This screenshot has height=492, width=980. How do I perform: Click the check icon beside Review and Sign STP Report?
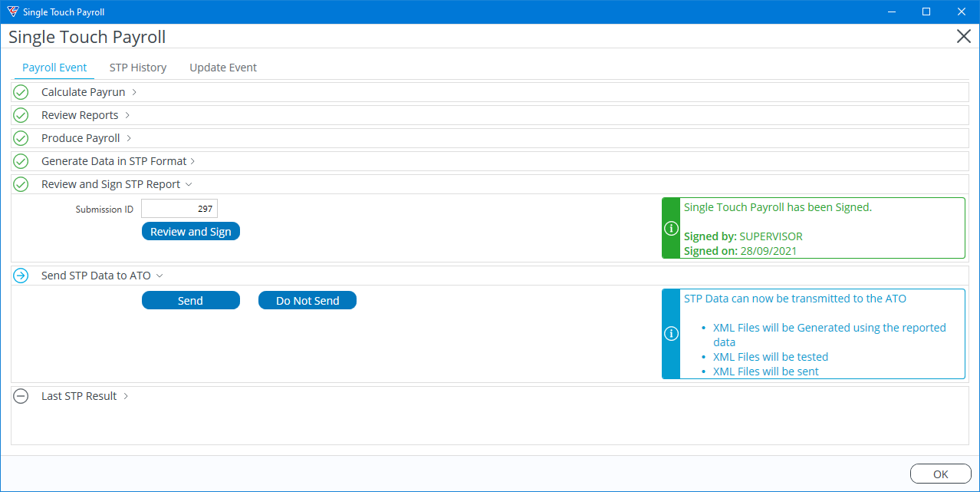(x=21, y=184)
